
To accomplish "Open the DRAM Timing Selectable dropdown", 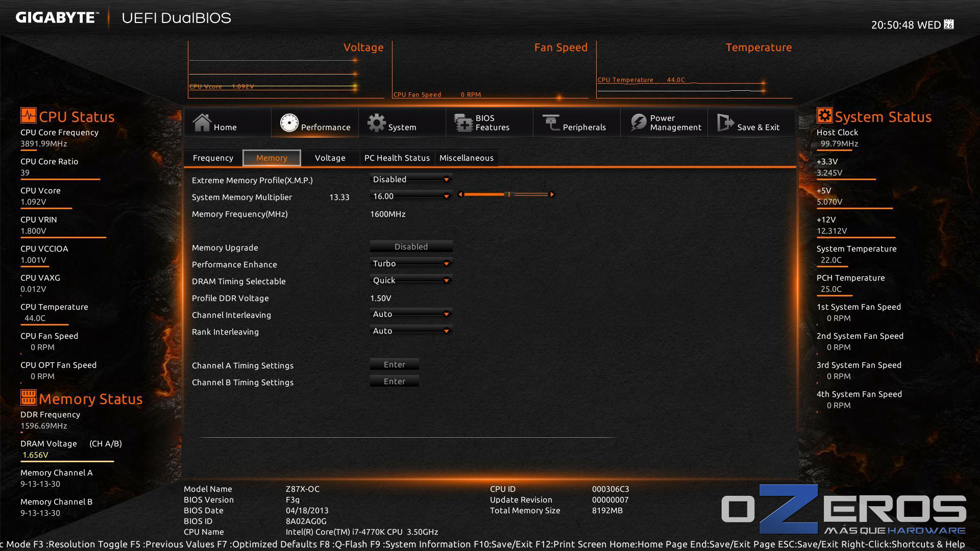I will point(411,280).
